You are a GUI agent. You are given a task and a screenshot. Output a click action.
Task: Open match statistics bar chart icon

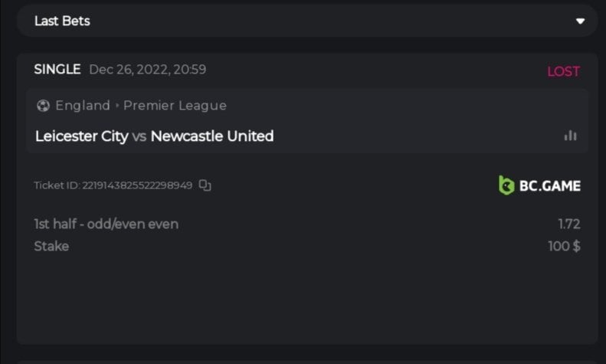[570, 136]
